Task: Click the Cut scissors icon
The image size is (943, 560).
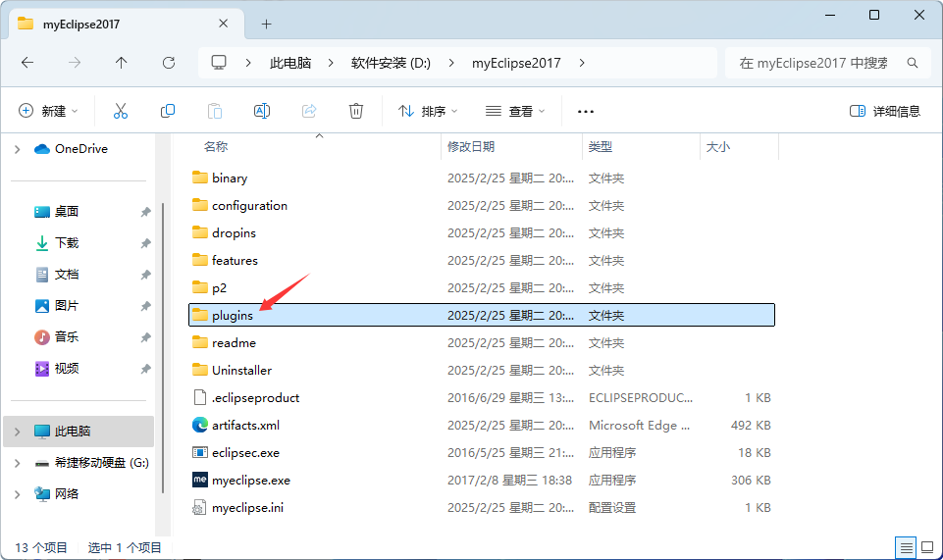Action: (121, 111)
